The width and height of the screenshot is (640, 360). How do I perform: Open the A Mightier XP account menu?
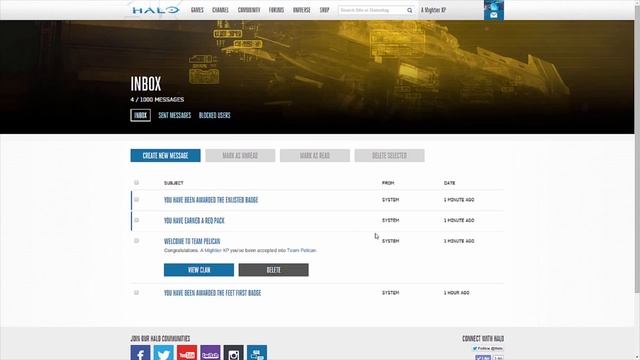pyautogui.click(x=433, y=10)
